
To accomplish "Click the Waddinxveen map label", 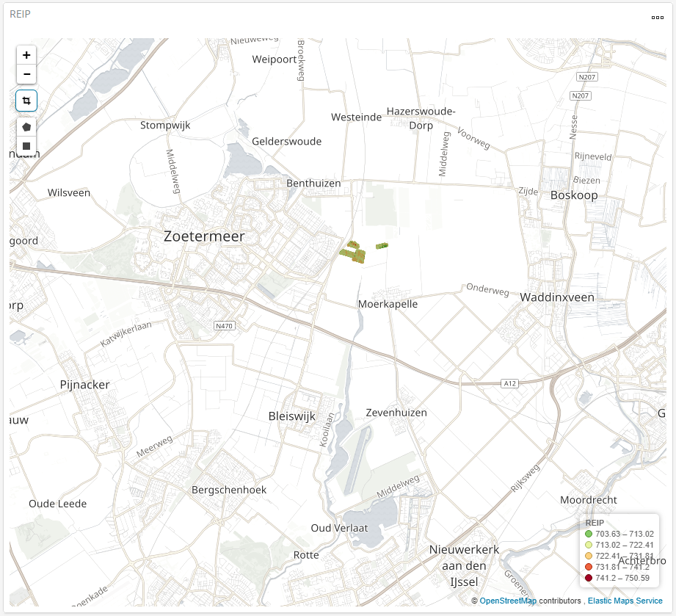I will tap(557, 297).
